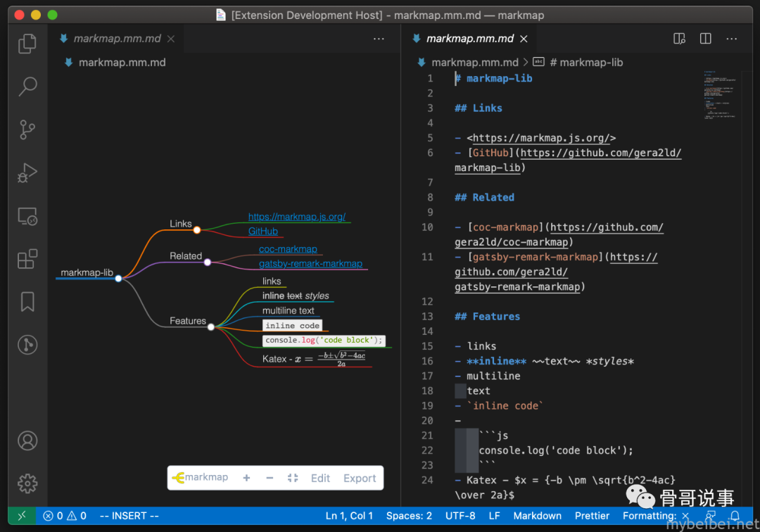Viewport: 760px width, 532px height.
Task: Change encoding via UTF-8 status item
Action: tap(460, 516)
